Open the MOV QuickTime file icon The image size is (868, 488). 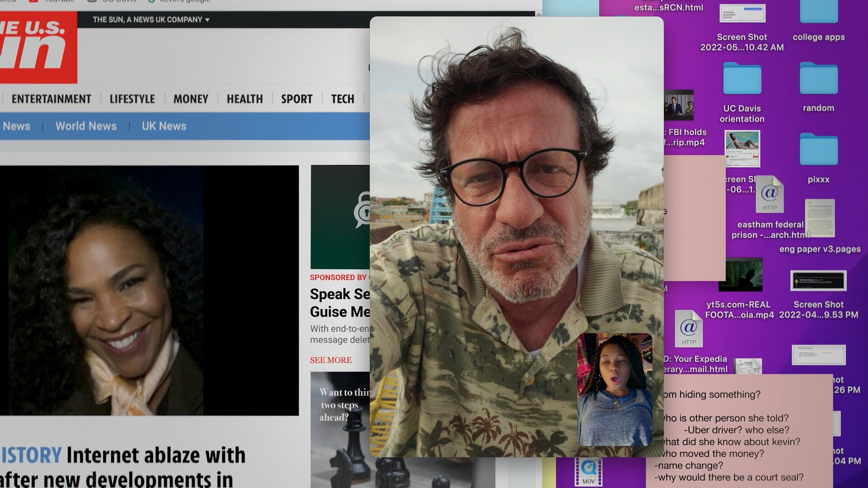coord(588,471)
